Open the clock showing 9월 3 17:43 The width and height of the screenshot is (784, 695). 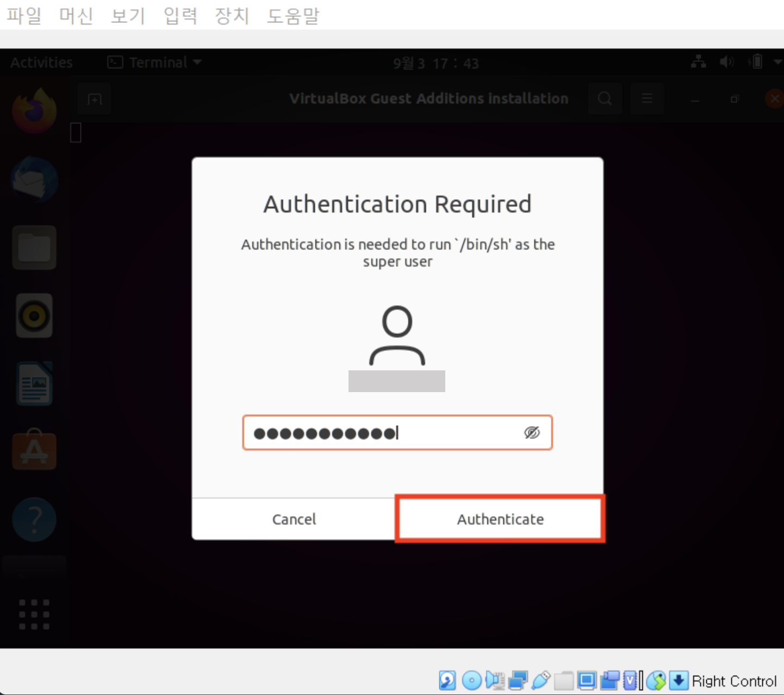coord(436,63)
